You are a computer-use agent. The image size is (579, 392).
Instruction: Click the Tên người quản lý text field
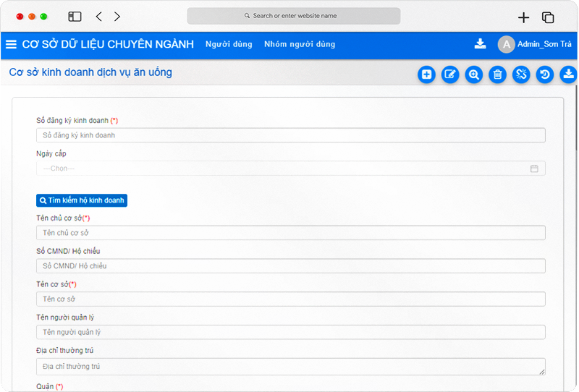[291, 332]
